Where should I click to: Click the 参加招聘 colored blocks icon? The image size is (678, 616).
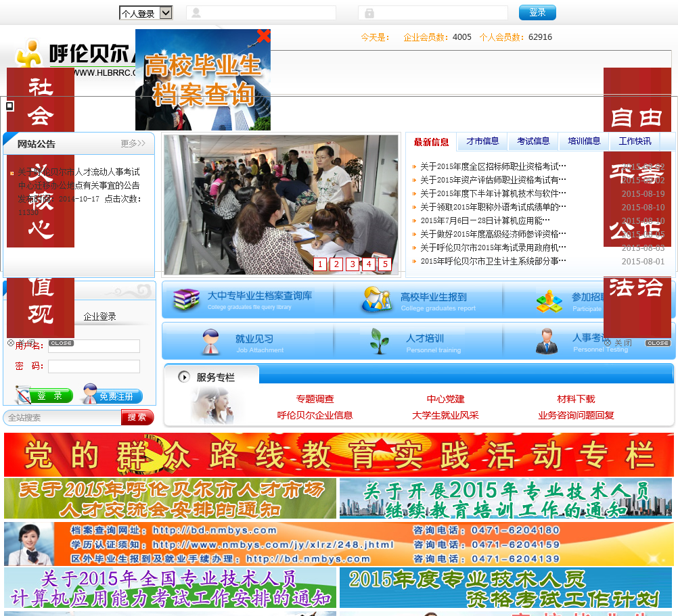click(549, 301)
